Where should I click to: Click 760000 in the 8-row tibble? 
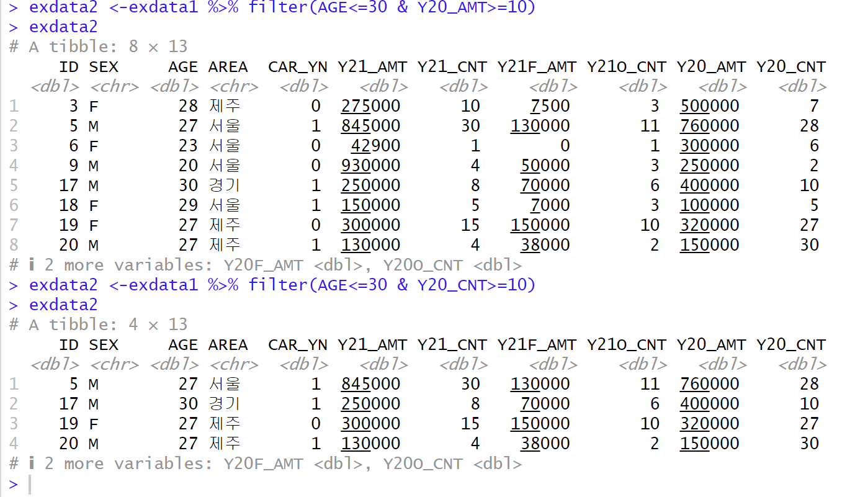pyautogui.click(x=710, y=126)
